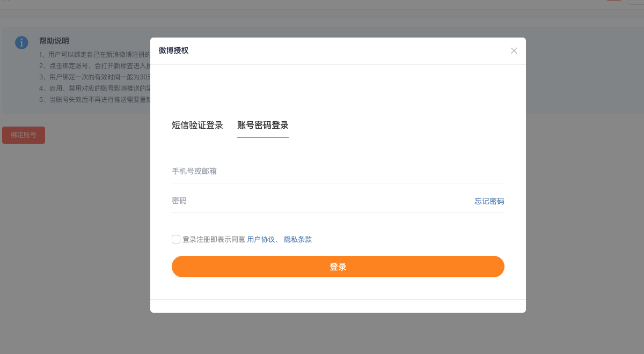Image resolution: width=644 pixels, height=354 pixels.
Task: Click the 微博授权 dialog title
Action: coord(173,51)
